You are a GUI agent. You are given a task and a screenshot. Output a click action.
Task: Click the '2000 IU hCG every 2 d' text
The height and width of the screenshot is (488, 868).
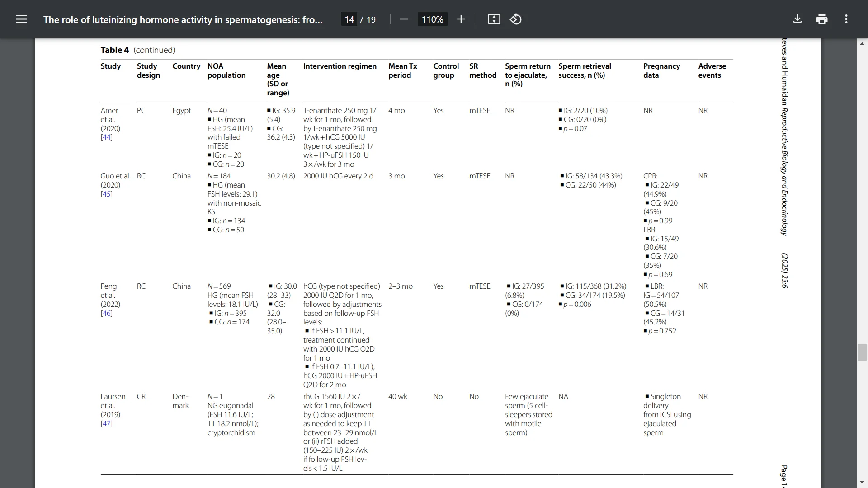338,176
